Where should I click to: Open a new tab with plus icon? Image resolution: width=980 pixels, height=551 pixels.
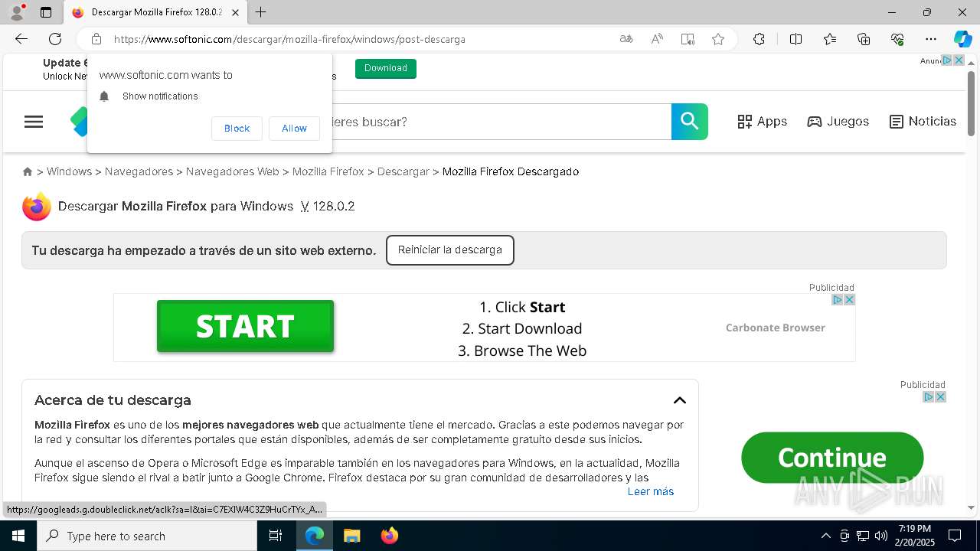[261, 12]
